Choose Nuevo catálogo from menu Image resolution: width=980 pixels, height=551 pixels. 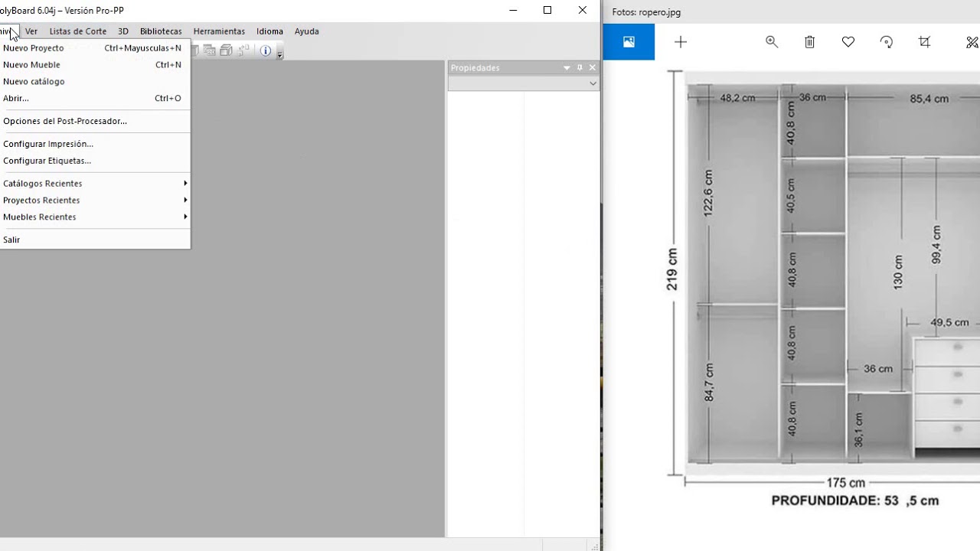pyautogui.click(x=95, y=82)
